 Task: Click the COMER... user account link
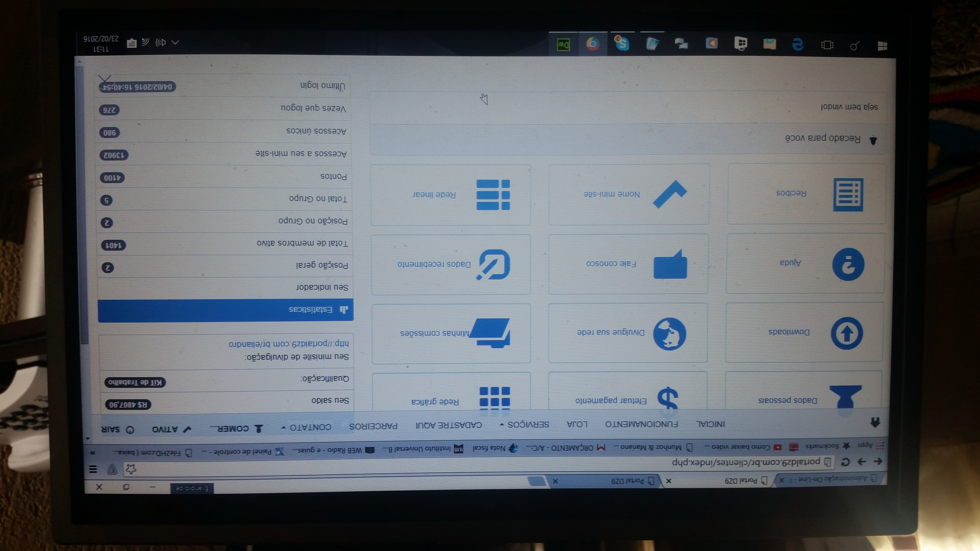(x=237, y=429)
